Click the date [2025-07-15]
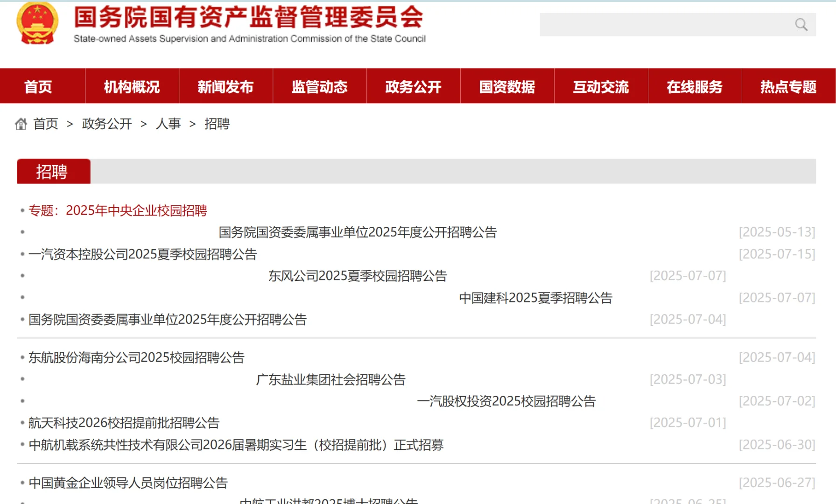 [777, 254]
